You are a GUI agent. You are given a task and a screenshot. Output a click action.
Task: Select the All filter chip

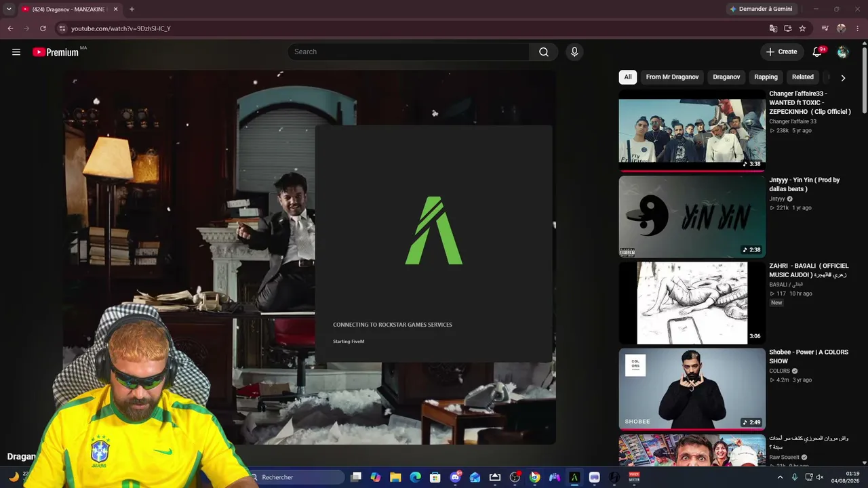click(x=628, y=77)
